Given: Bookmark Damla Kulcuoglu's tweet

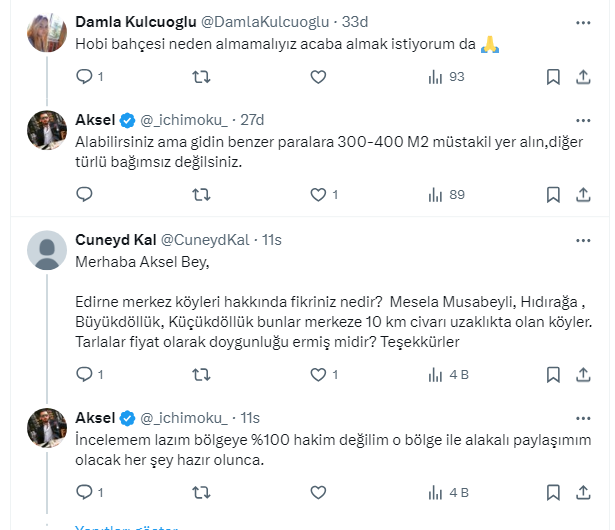Looking at the screenshot, I should [553, 77].
